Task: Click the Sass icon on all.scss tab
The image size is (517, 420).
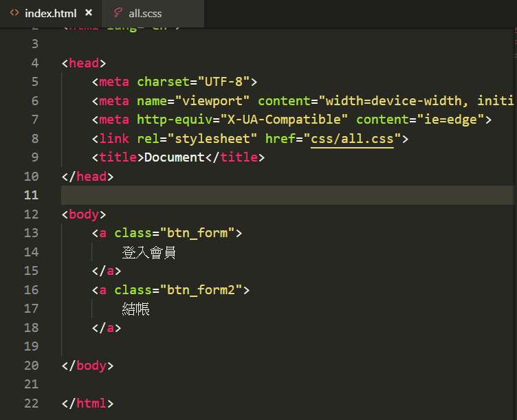Action: 118,13
